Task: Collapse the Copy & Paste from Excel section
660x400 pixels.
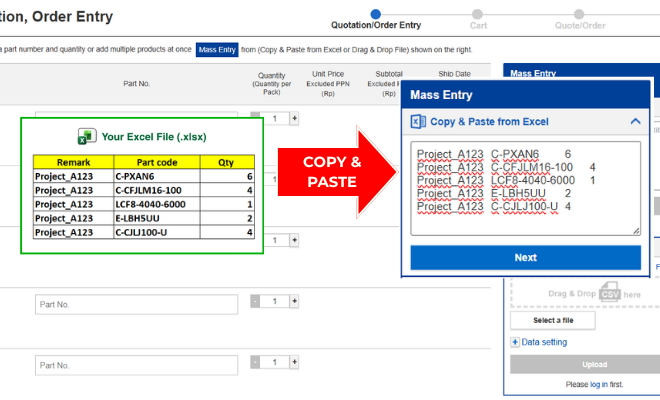Action: point(635,122)
